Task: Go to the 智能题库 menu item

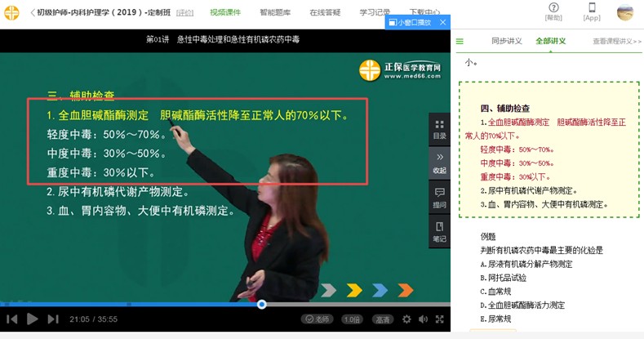Action: point(275,13)
